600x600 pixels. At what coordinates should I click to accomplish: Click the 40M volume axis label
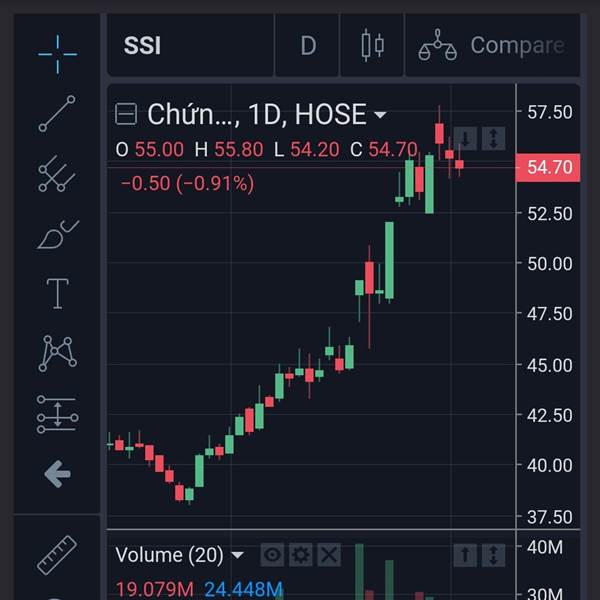coord(545,548)
